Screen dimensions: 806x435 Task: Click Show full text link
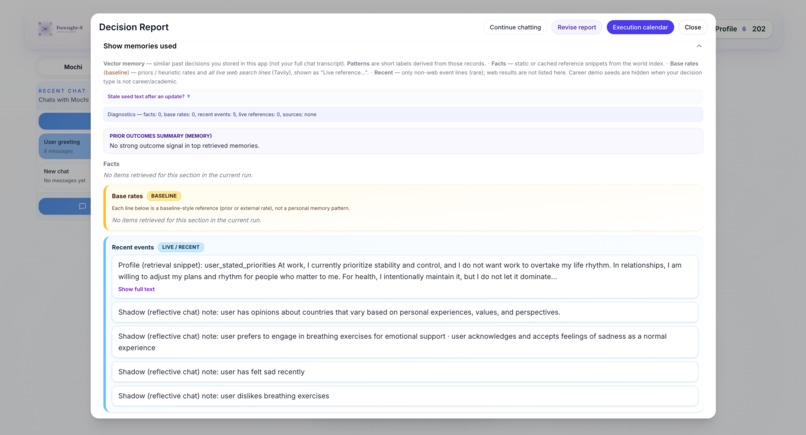pyautogui.click(x=136, y=289)
